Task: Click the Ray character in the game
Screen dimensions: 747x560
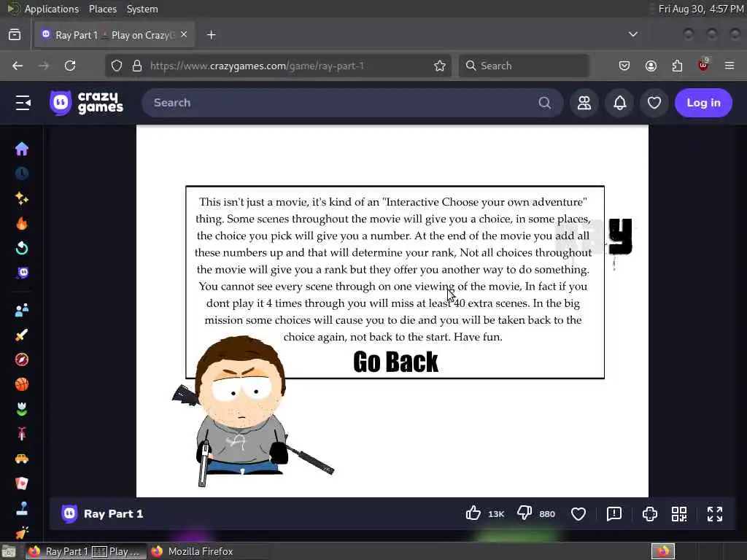Action: pyautogui.click(x=243, y=410)
